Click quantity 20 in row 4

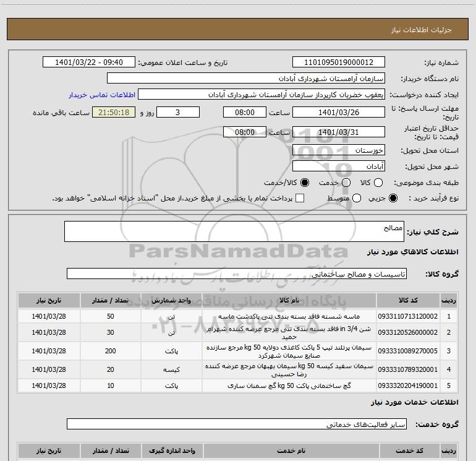pyautogui.click(x=110, y=369)
